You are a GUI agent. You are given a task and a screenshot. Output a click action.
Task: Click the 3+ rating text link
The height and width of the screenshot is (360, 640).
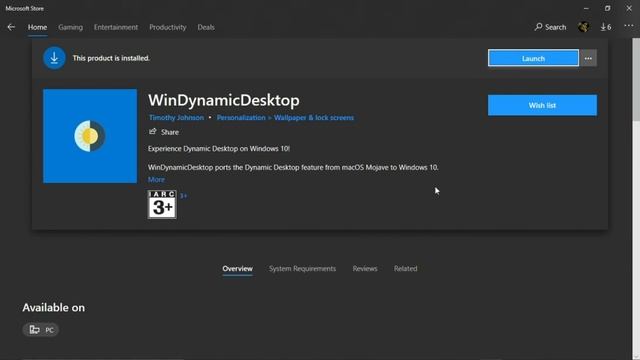(184, 196)
